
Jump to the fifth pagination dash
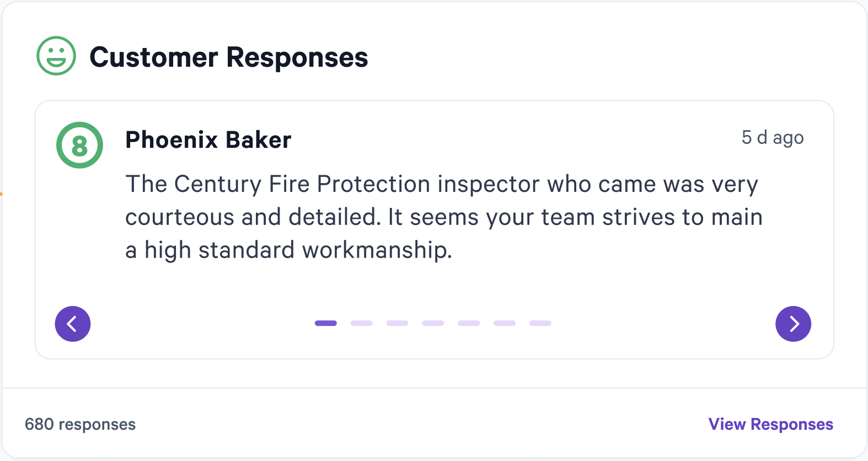[469, 323]
